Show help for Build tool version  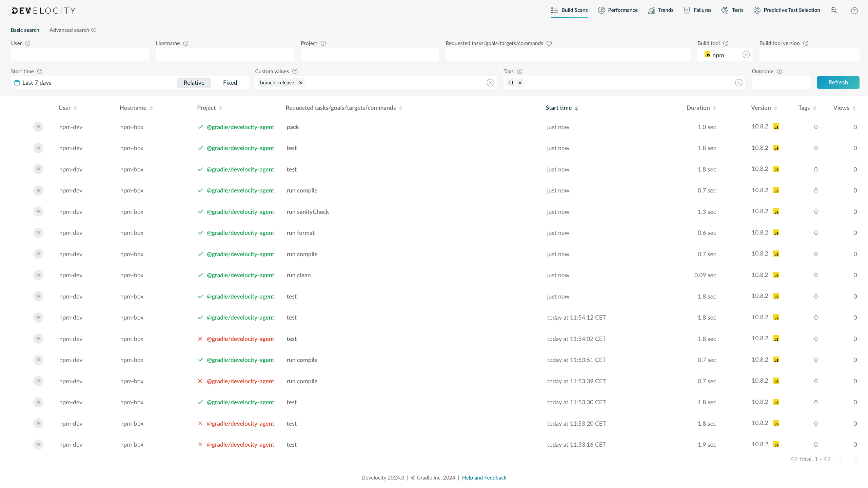(x=806, y=43)
